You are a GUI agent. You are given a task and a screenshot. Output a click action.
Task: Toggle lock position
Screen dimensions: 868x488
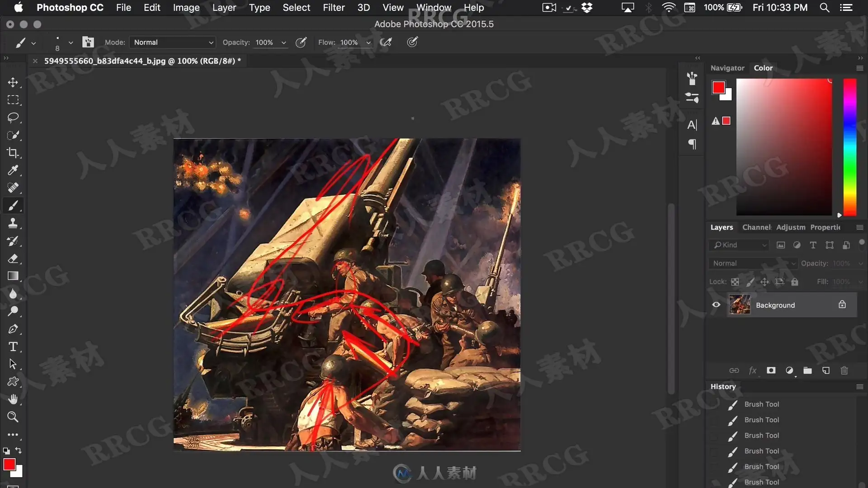(x=764, y=282)
